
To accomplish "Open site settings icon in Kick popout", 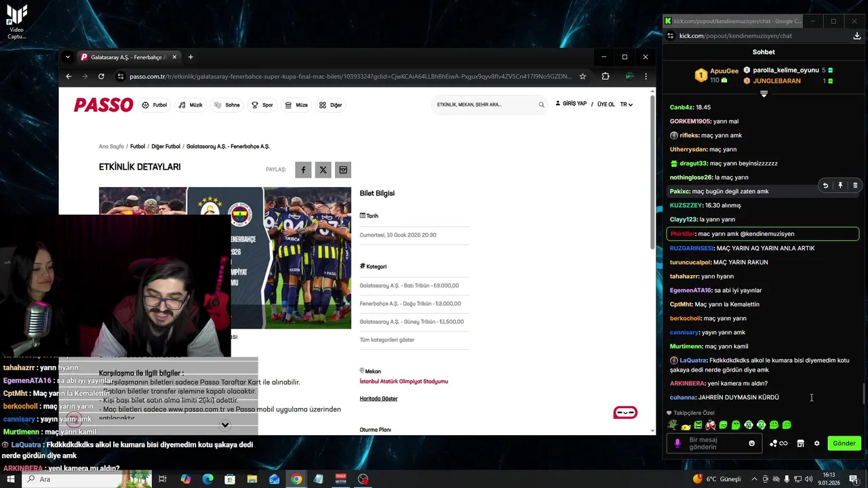I will pyautogui.click(x=671, y=36).
